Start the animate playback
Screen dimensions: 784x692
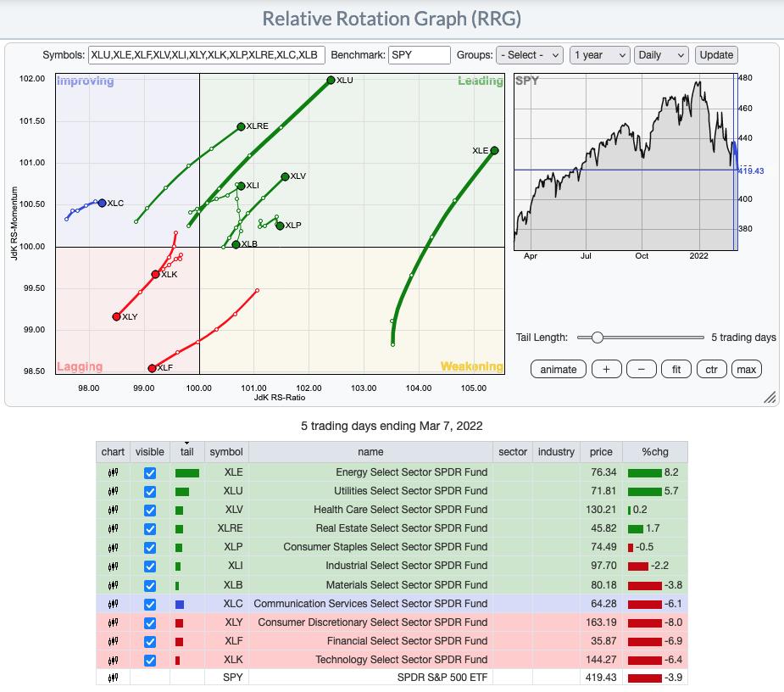[558, 369]
